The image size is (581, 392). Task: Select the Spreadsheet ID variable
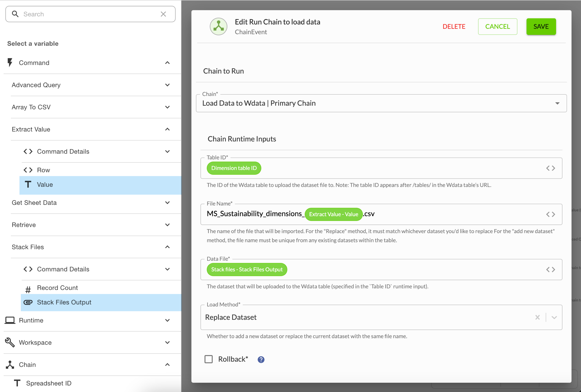point(48,383)
